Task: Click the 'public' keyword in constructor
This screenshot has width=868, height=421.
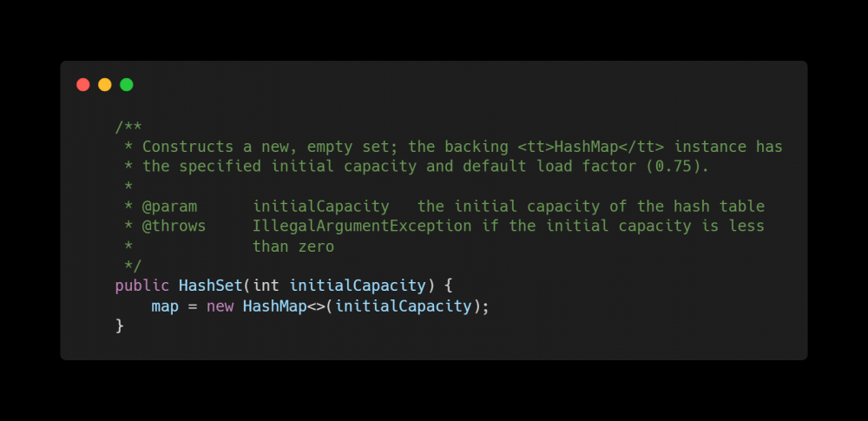Action: click(x=141, y=286)
